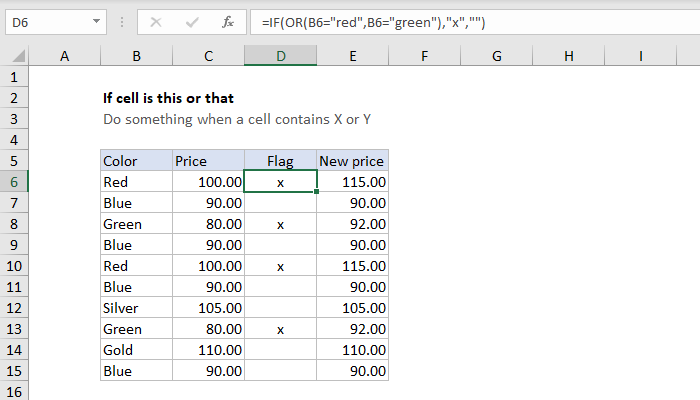Image resolution: width=700 pixels, height=400 pixels.
Task: Click title 'If cell is this or that'
Action: [168, 98]
